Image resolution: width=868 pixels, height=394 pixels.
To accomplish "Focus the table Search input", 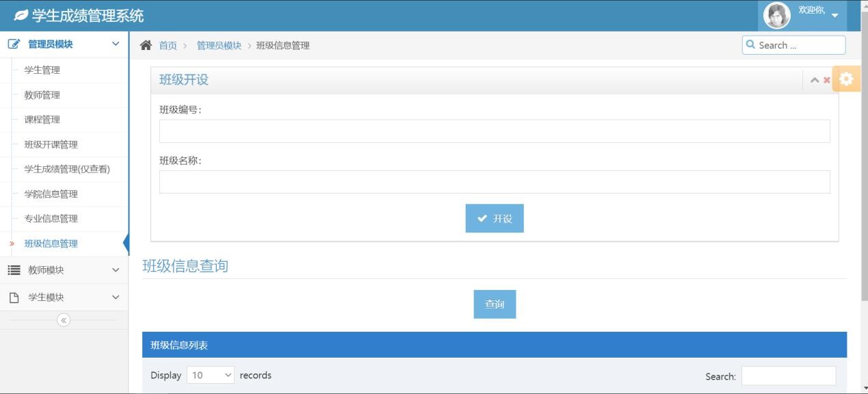I will (789, 376).
